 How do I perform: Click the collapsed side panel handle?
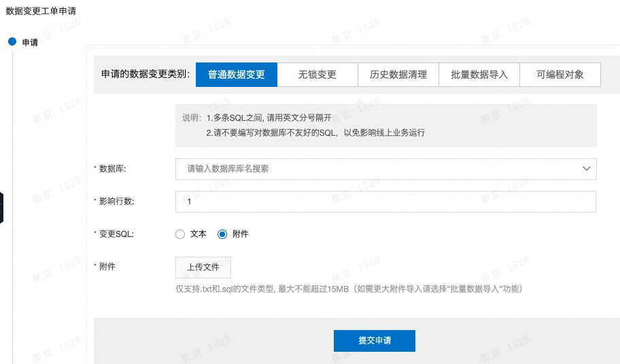(x=1, y=208)
